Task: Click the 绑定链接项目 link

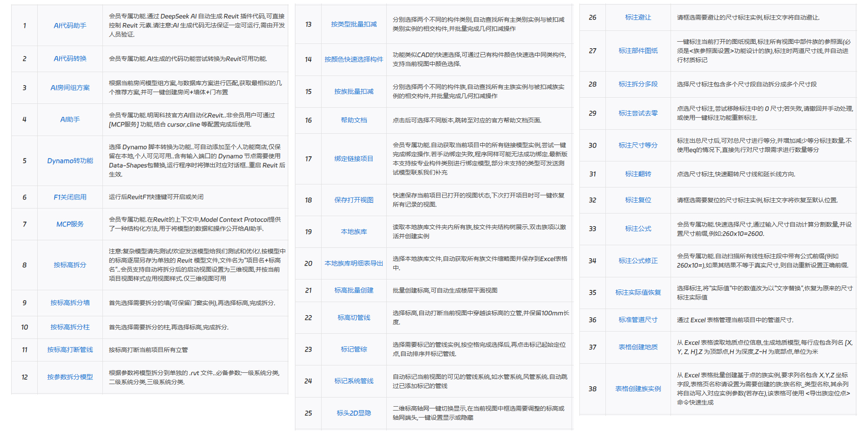Action: 354,158
